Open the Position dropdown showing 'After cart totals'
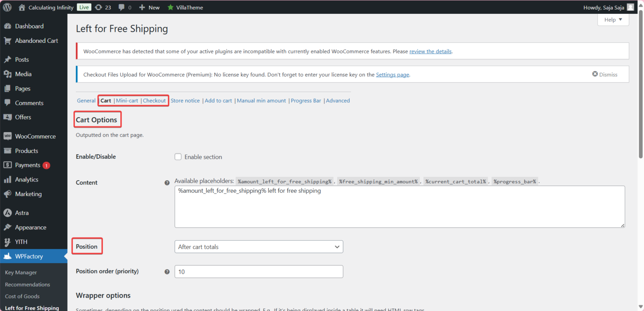Screen dimensions: 644x311 (x=258, y=246)
